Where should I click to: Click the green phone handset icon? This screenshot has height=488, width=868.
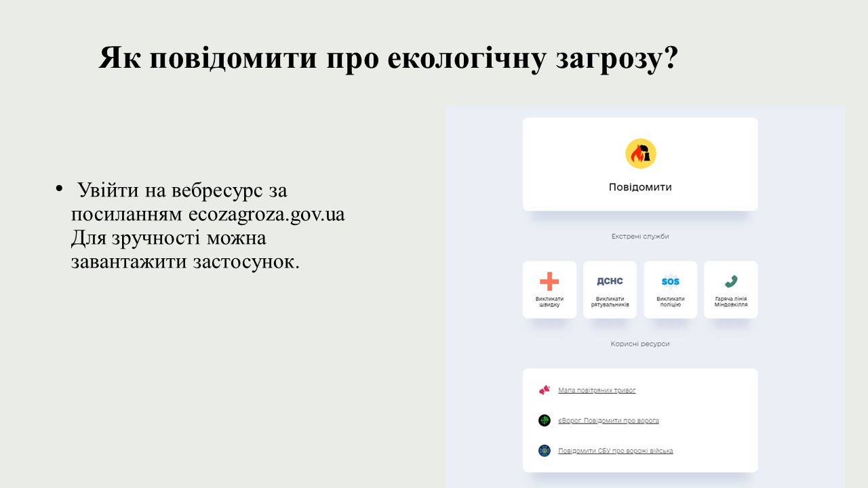(730, 281)
